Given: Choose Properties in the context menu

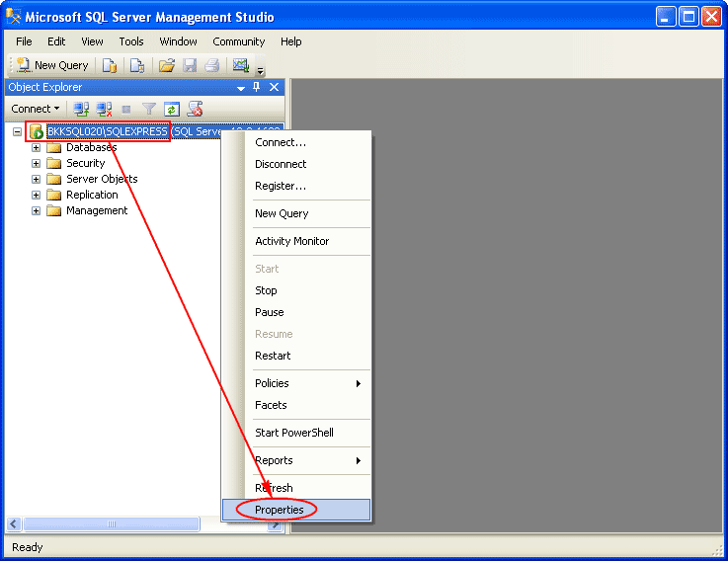Looking at the screenshot, I should (x=296, y=510).
